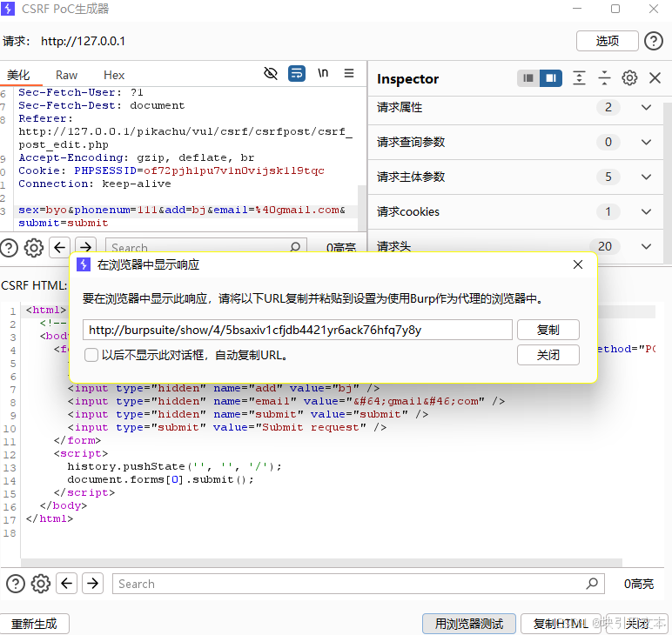Click 'Connection: keep-alive' header line
Image resolution: width=672 pixels, height=635 pixels.
(95, 184)
